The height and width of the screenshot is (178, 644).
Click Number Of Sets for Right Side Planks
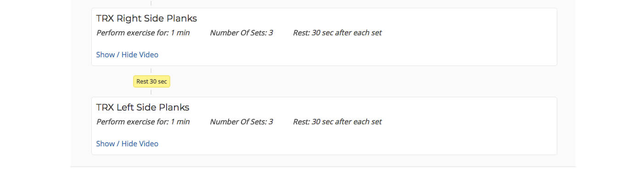point(241,33)
